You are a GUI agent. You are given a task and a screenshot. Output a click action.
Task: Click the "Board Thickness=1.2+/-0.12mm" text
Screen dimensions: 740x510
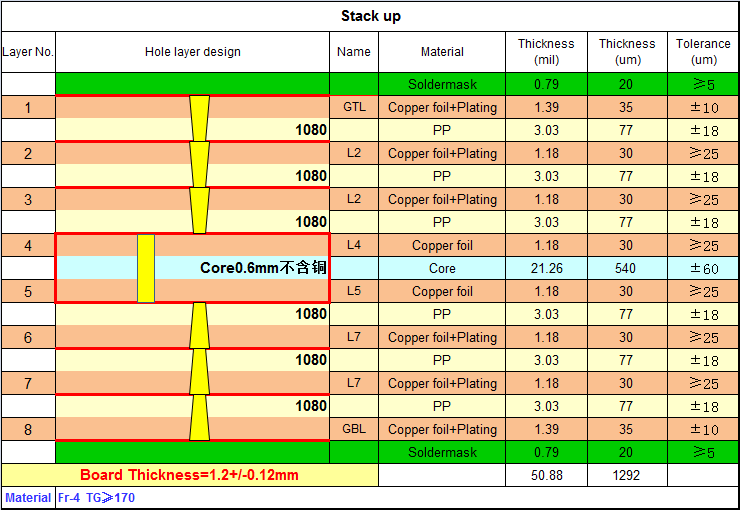coord(189,475)
